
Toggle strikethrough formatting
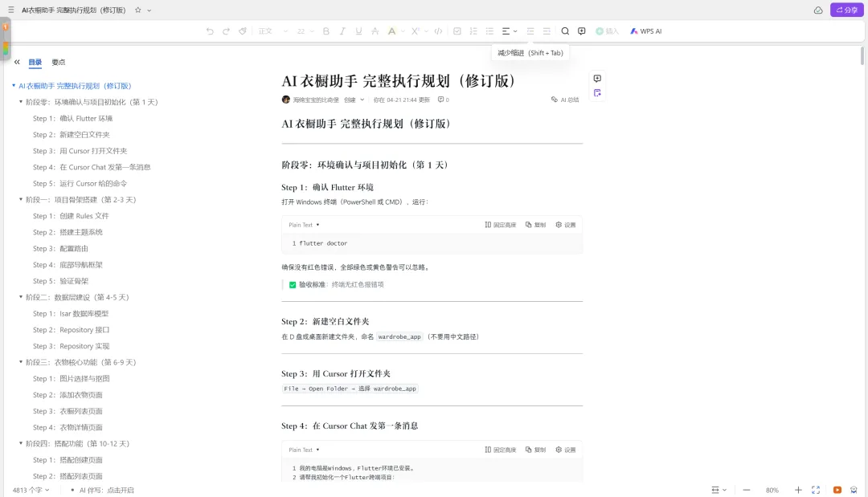click(x=375, y=31)
